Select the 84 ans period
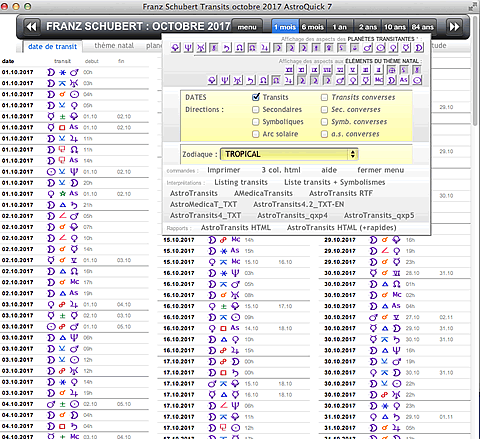Image resolution: width=480 pixels, height=439 pixels. pyautogui.click(x=422, y=27)
